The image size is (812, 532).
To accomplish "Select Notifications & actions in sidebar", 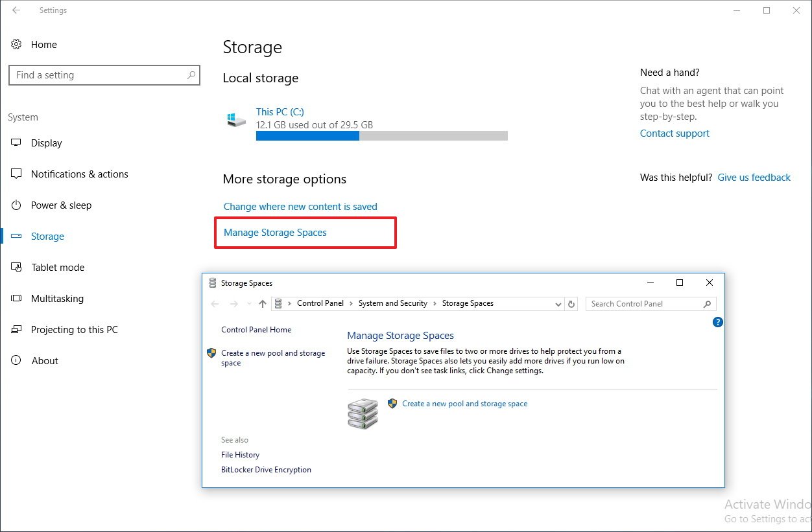I will click(x=79, y=174).
